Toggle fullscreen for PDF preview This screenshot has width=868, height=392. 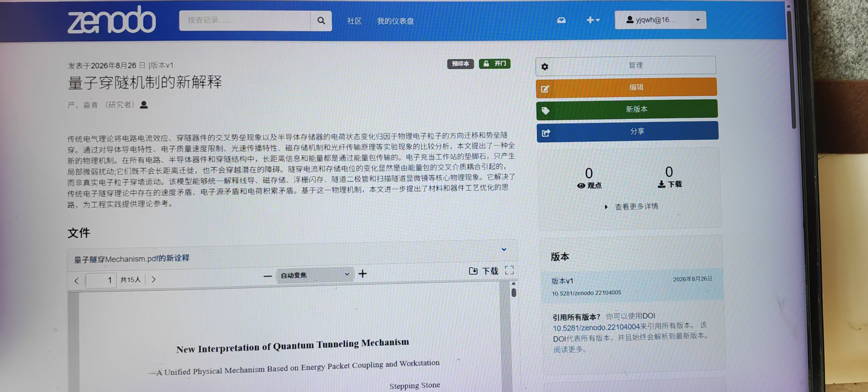point(509,270)
